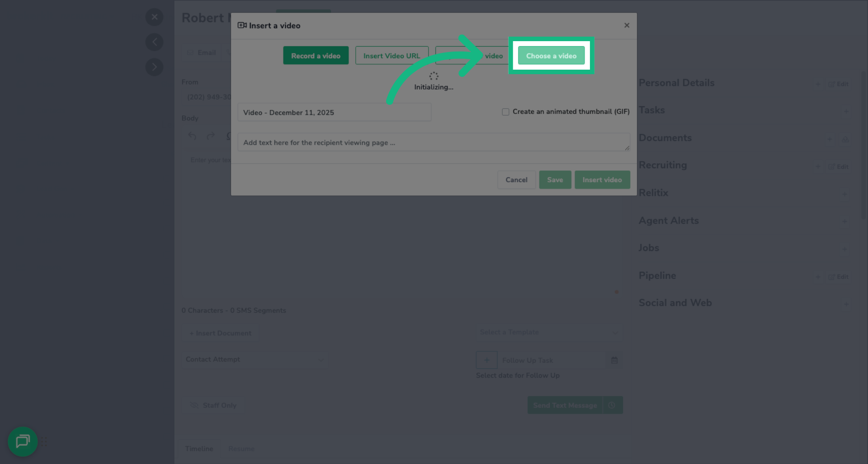Image resolution: width=868 pixels, height=464 pixels.
Task: Expand the Jobs section with plus
Action: pyautogui.click(x=845, y=249)
